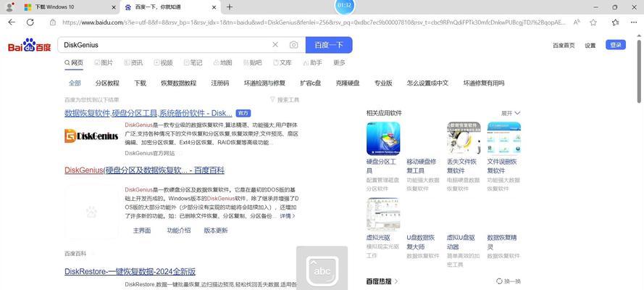Viewport: 644px width, 290px height.
Task: Click the 登录 login button
Action: tap(616, 45)
